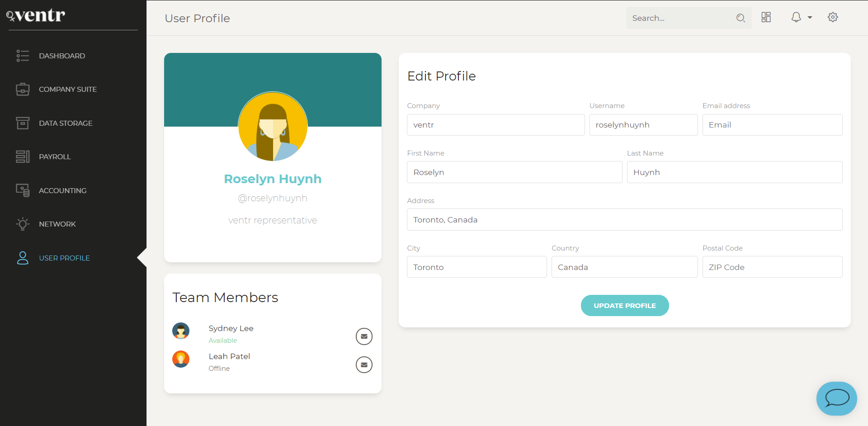
Task: Click the Company input field
Action: (496, 125)
